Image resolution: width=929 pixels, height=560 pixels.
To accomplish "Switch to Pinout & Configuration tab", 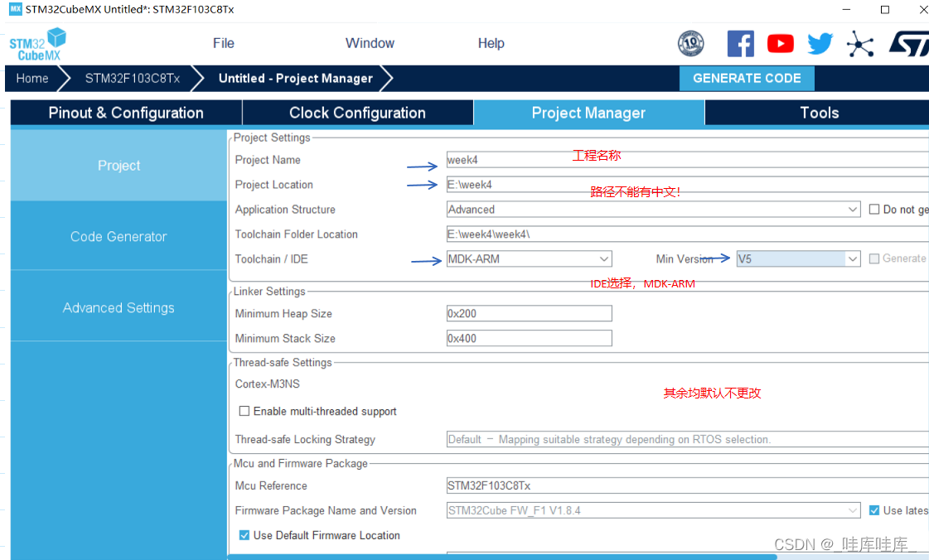I will [126, 113].
